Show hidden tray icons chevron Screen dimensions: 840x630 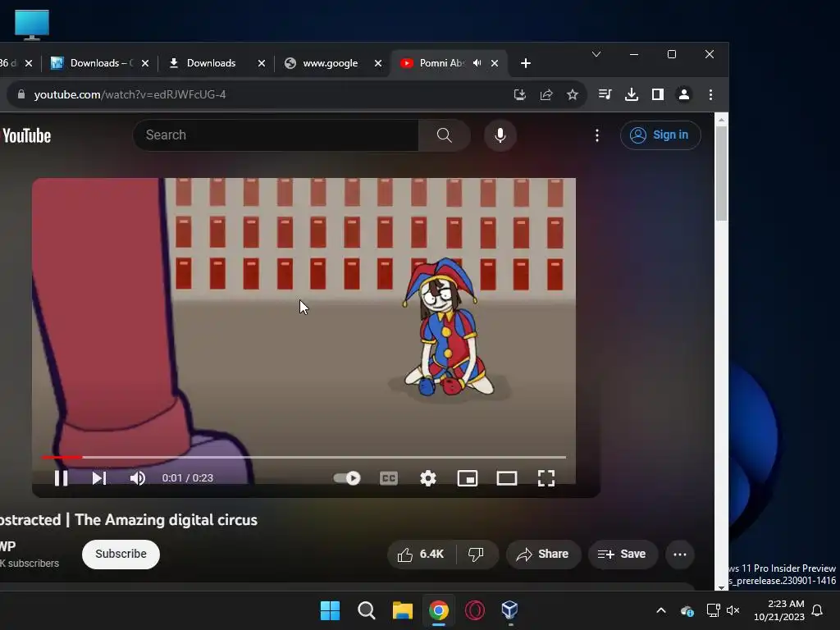(661, 610)
